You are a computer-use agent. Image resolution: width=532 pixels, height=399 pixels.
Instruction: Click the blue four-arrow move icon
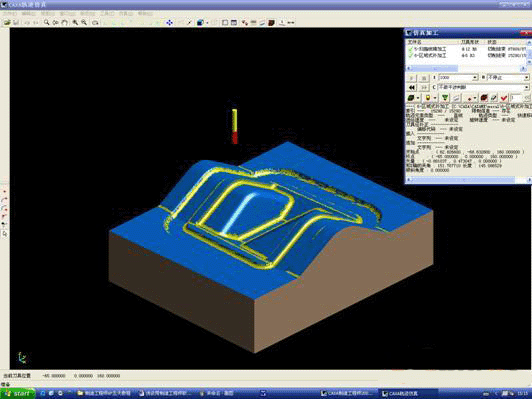[x=169, y=22]
